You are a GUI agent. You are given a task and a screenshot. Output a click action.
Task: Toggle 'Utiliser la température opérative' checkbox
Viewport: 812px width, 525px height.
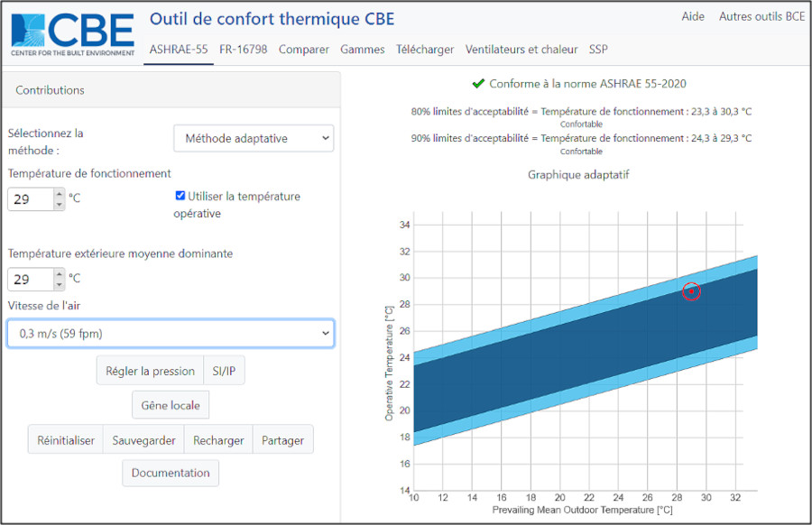click(x=180, y=196)
